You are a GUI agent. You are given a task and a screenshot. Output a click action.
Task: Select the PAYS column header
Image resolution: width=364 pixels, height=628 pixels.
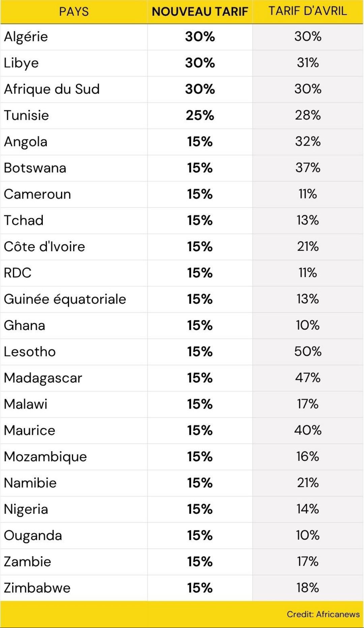tap(74, 12)
